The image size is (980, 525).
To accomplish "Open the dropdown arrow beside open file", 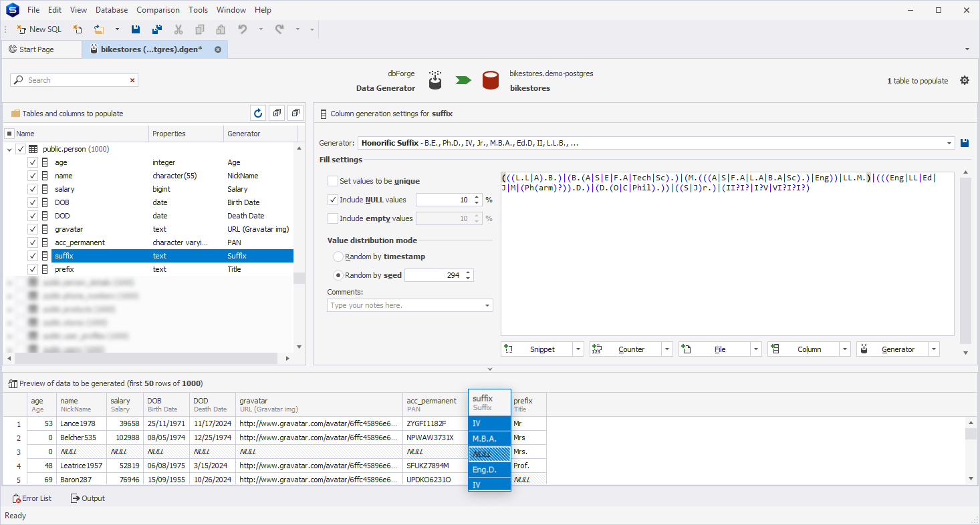I will point(117,29).
